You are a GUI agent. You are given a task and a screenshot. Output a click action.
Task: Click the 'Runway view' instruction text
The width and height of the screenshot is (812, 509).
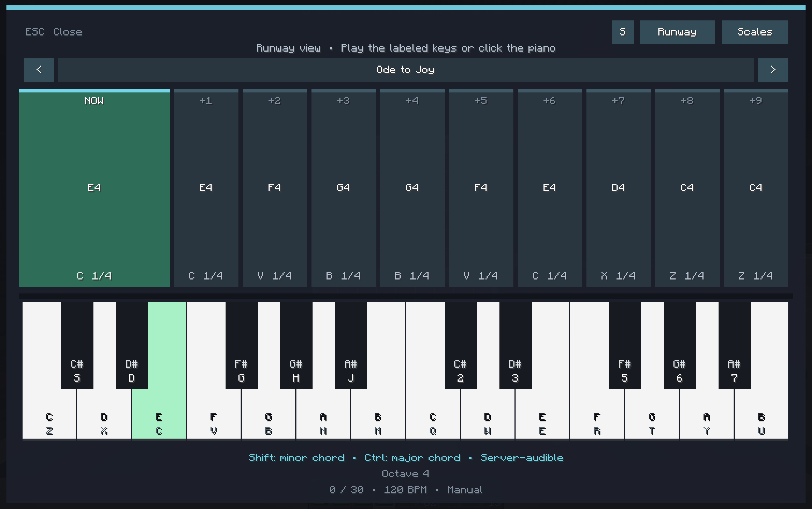pos(288,48)
